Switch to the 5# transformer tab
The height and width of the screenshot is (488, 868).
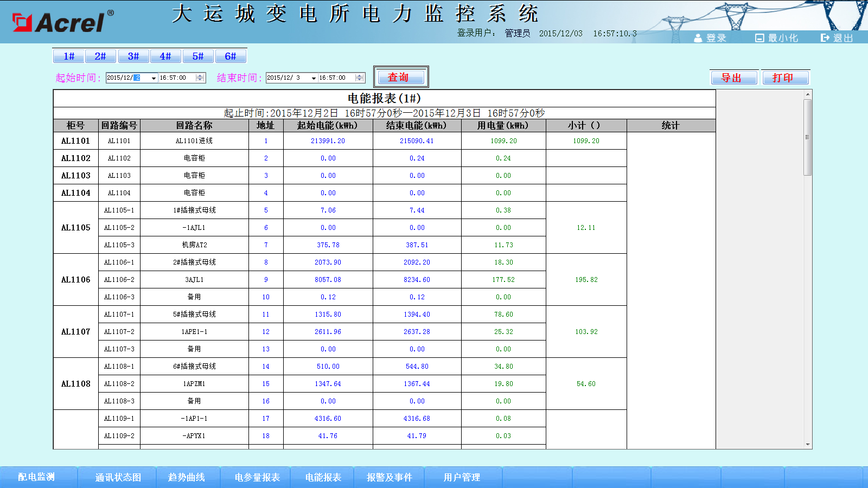197,56
